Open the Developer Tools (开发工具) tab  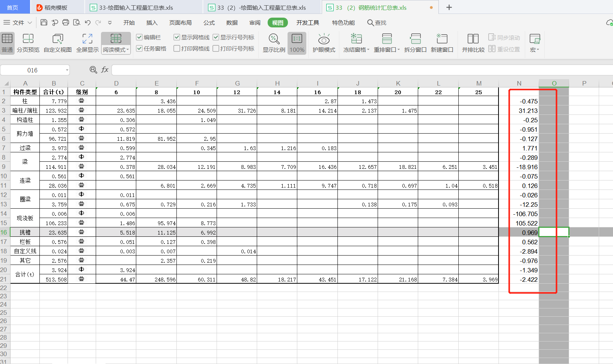(x=308, y=23)
